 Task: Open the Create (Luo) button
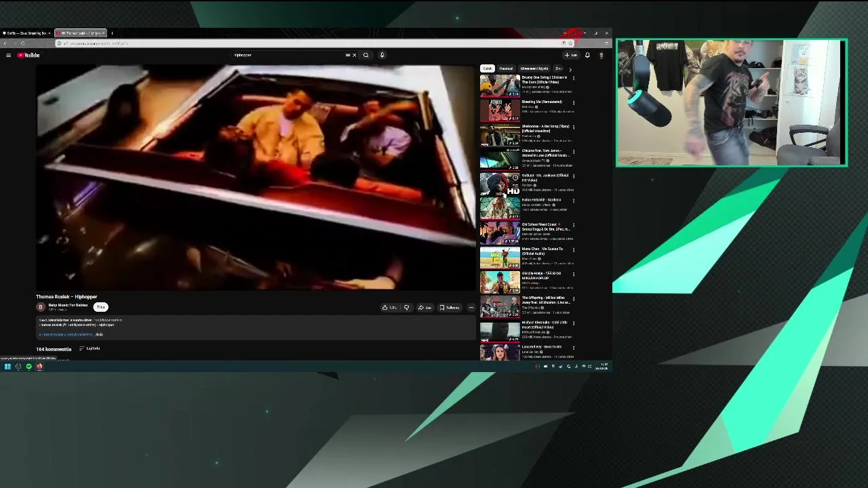(x=571, y=55)
